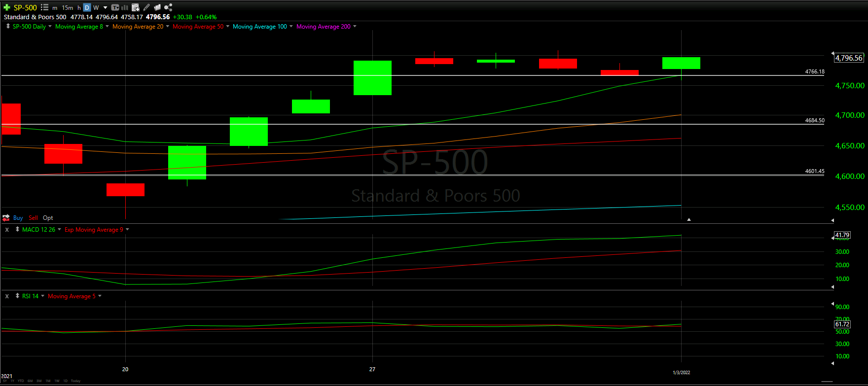The image size is (868, 386).
Task: Click the RSI 61.72 value tag
Action: pos(842,324)
